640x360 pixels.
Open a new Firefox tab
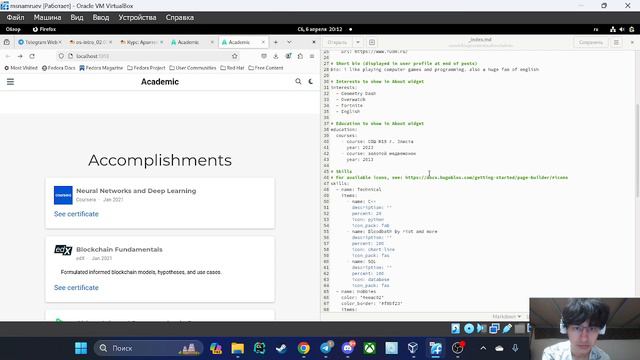pyautogui.click(x=276, y=42)
